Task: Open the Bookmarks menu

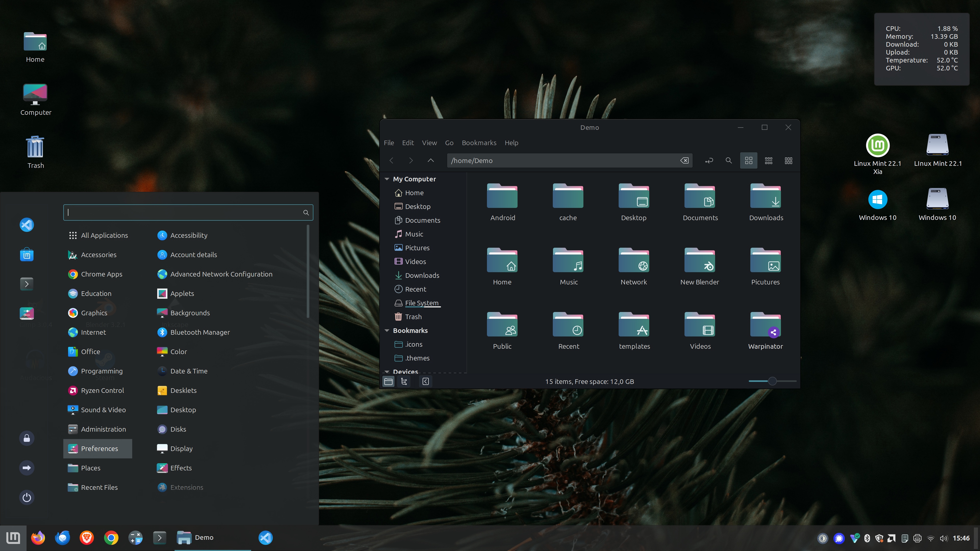Action: [479, 143]
